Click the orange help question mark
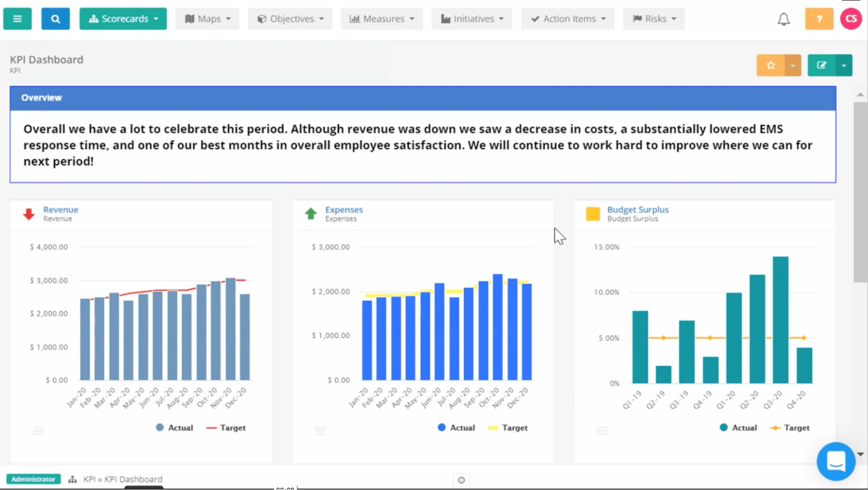The image size is (868, 490). coord(819,19)
